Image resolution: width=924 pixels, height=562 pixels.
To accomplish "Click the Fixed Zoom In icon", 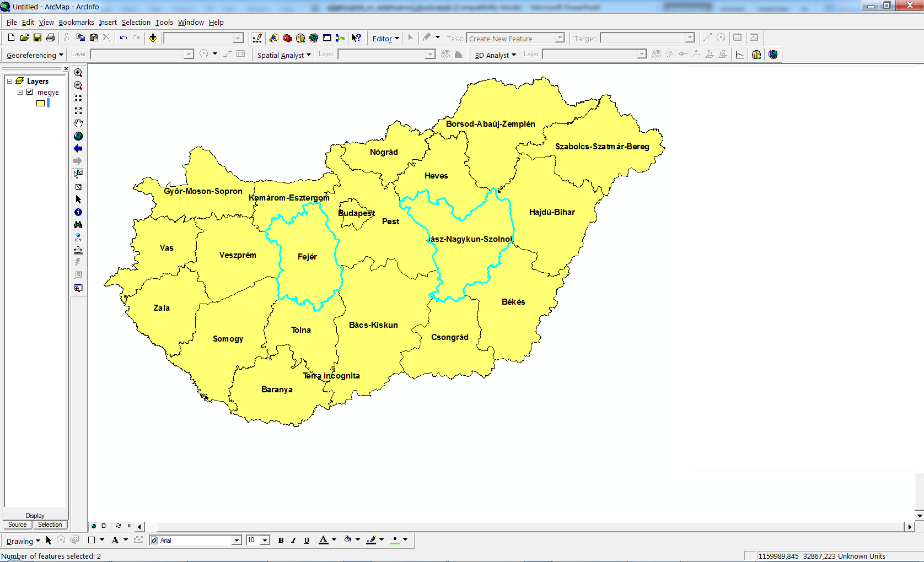I will click(78, 98).
